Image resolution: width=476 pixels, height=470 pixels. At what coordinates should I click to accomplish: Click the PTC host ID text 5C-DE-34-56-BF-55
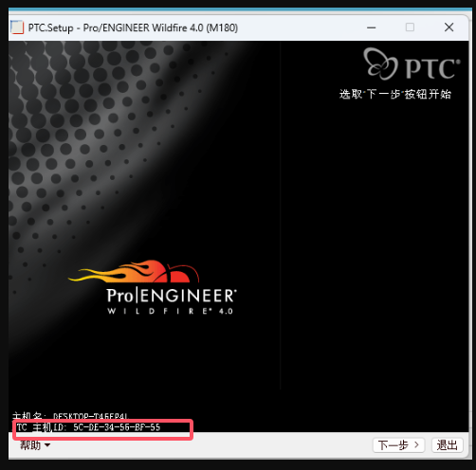pyautogui.click(x=117, y=427)
